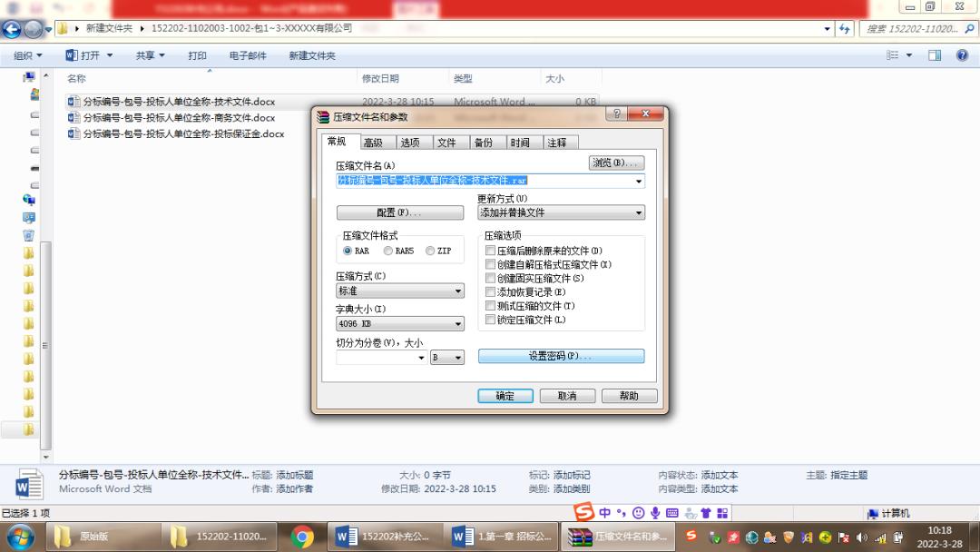Open the volume size unit B dropdown

pos(446,357)
